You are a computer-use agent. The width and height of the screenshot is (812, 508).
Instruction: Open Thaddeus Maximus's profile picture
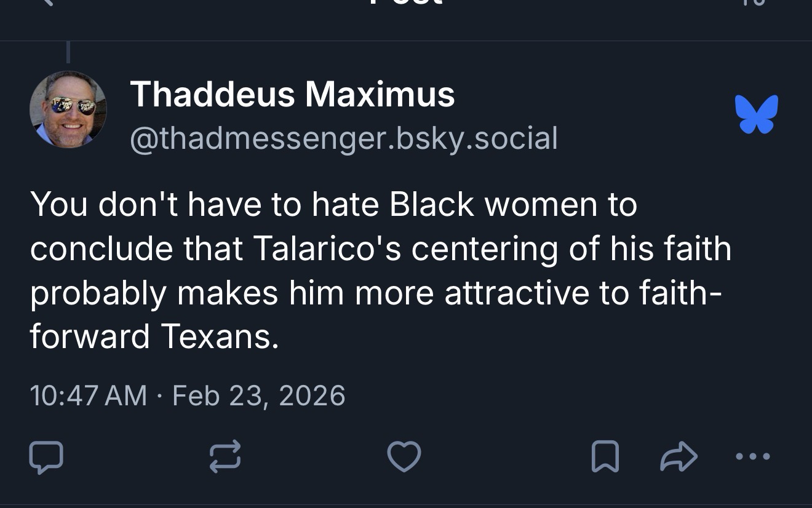point(68,109)
